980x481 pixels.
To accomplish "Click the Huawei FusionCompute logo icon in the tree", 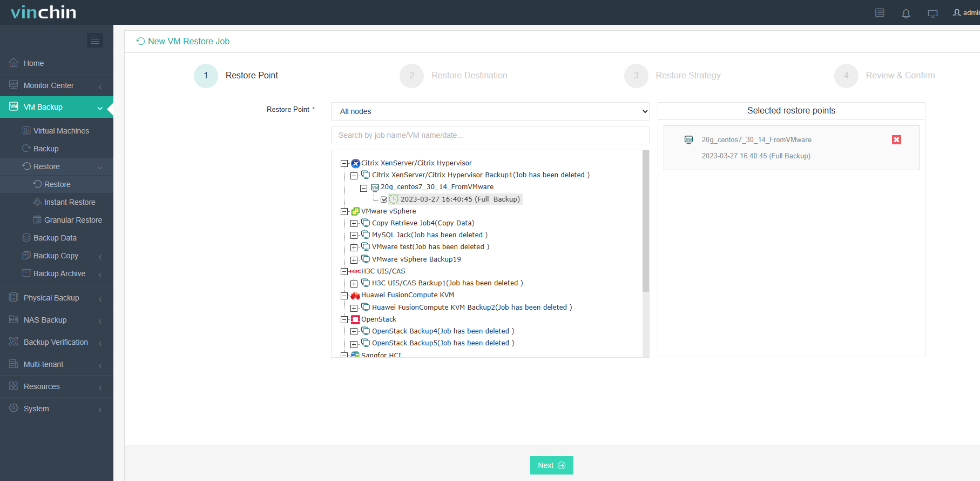I will coord(355,295).
